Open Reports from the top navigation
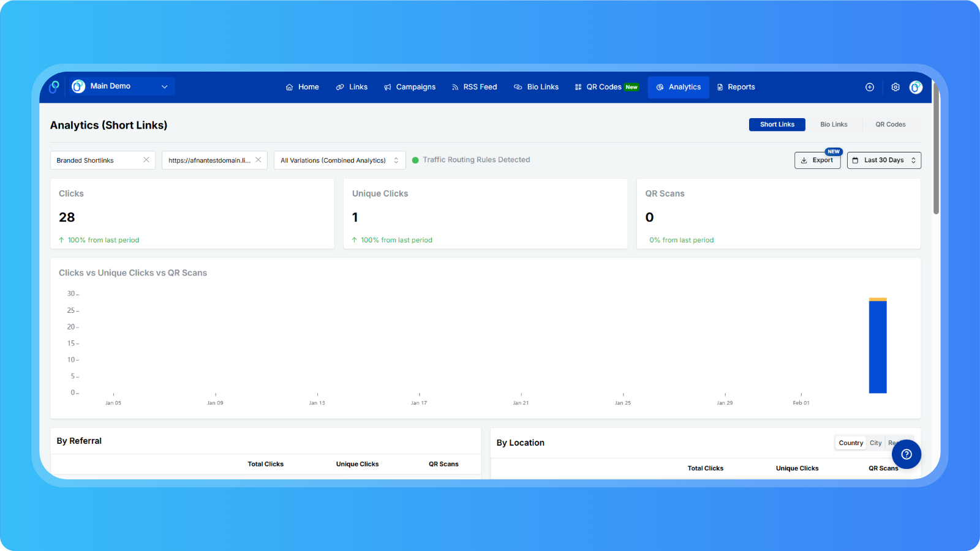This screenshot has height=551, width=980. tap(736, 87)
